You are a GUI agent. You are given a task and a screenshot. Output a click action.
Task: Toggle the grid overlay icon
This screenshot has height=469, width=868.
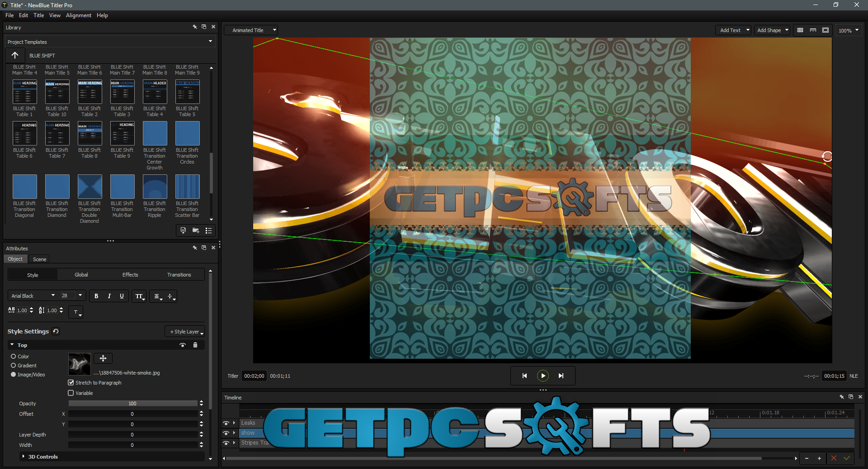tap(800, 30)
